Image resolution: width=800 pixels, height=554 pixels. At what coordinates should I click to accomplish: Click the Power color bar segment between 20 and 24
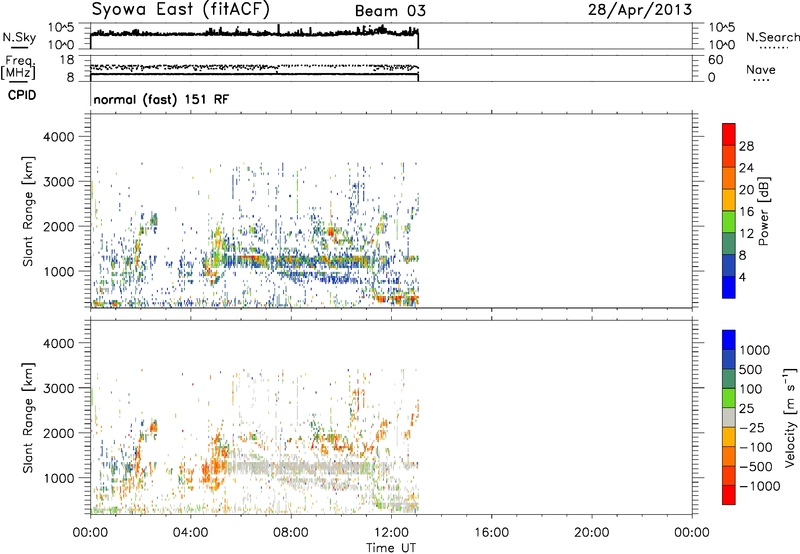click(729, 179)
